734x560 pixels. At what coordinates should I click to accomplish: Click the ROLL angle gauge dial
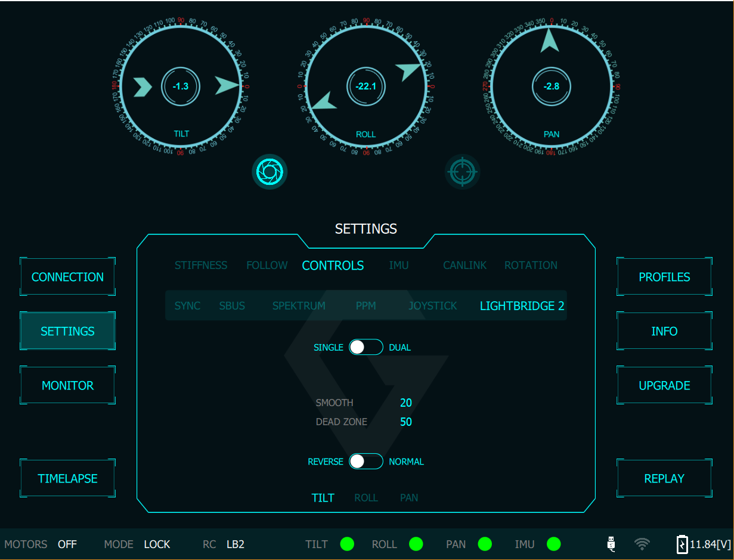pyautogui.click(x=366, y=86)
